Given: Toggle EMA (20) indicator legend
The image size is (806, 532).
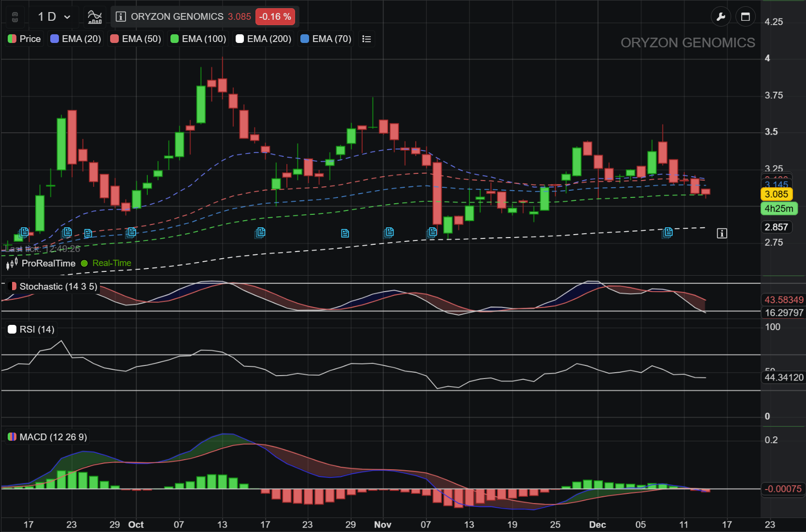Looking at the screenshot, I should [x=76, y=39].
